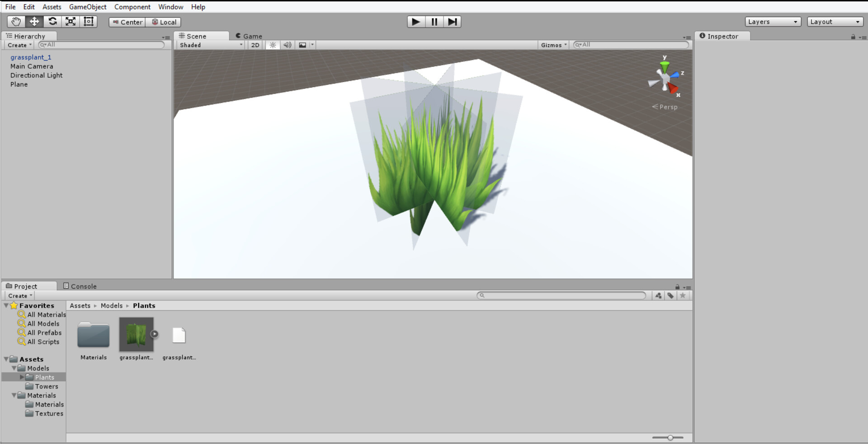The height and width of the screenshot is (444, 868).
Task: Collapse the Materials folder in Assets tree
Action: 14,395
